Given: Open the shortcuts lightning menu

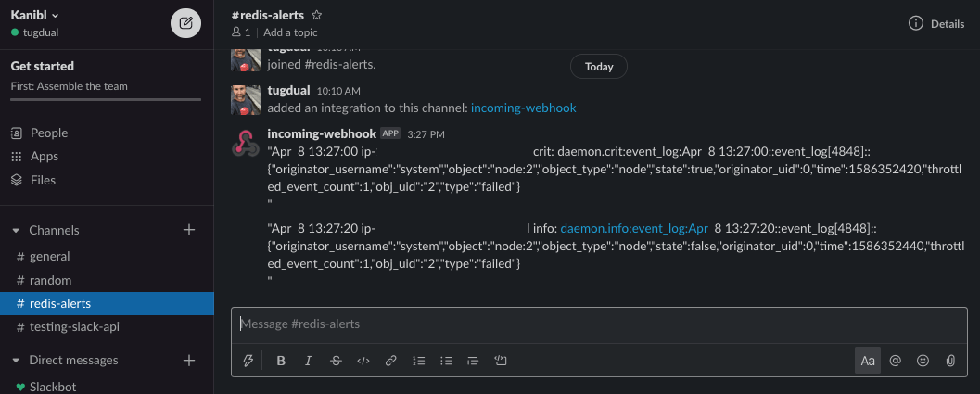Looking at the screenshot, I should pyautogui.click(x=248, y=361).
